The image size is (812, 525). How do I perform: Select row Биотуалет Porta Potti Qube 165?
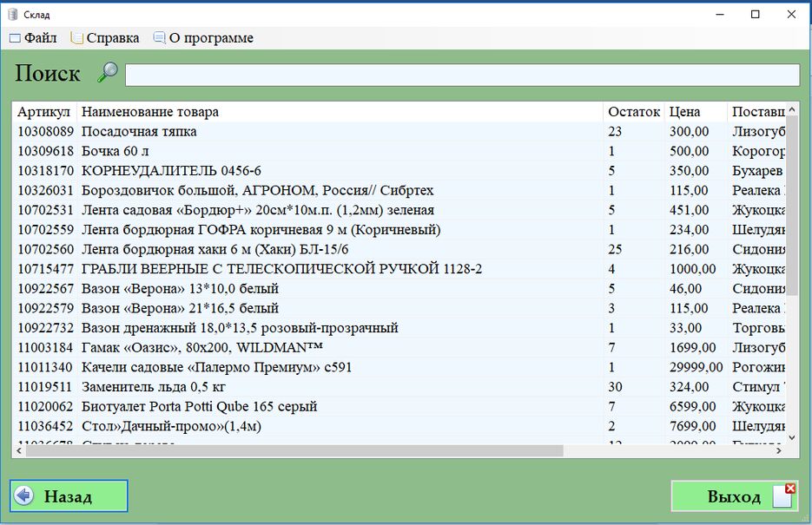pos(399,407)
